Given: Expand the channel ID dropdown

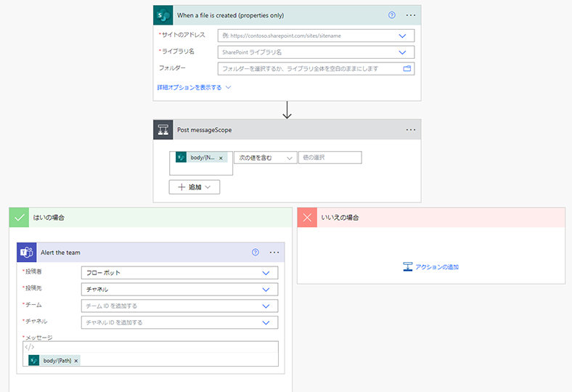Looking at the screenshot, I should coord(266,323).
